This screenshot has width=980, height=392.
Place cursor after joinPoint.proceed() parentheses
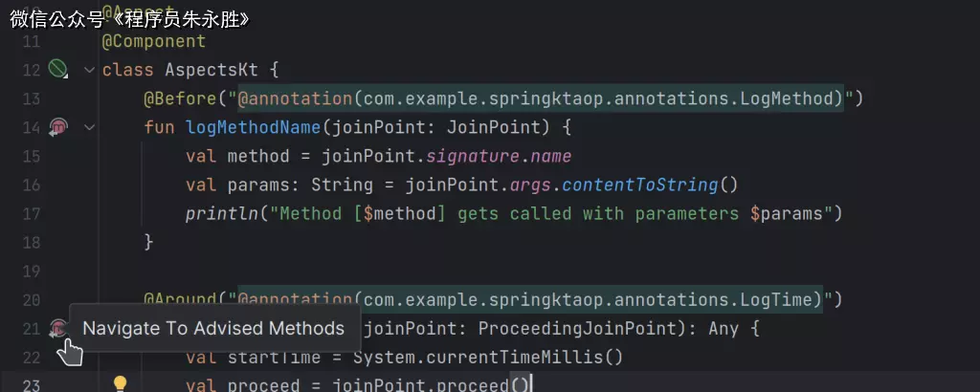(x=530, y=385)
